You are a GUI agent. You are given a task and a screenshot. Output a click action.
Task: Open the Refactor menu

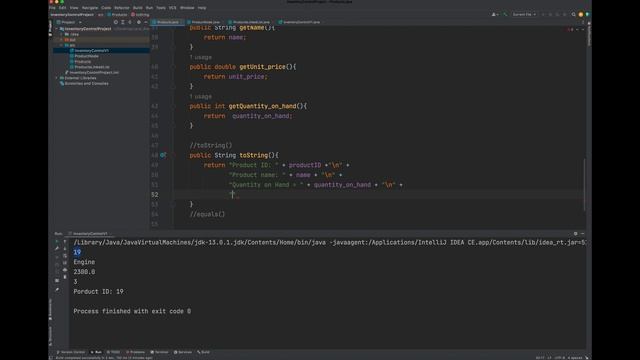pos(122,8)
